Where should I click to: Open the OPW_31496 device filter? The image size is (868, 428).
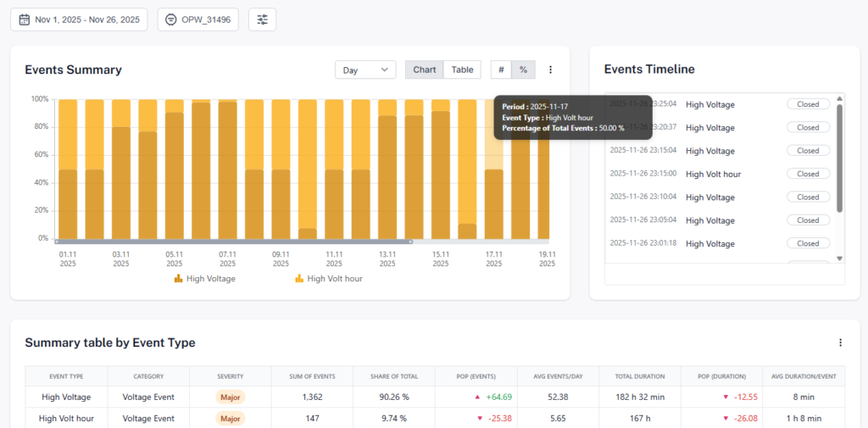pyautogui.click(x=198, y=19)
